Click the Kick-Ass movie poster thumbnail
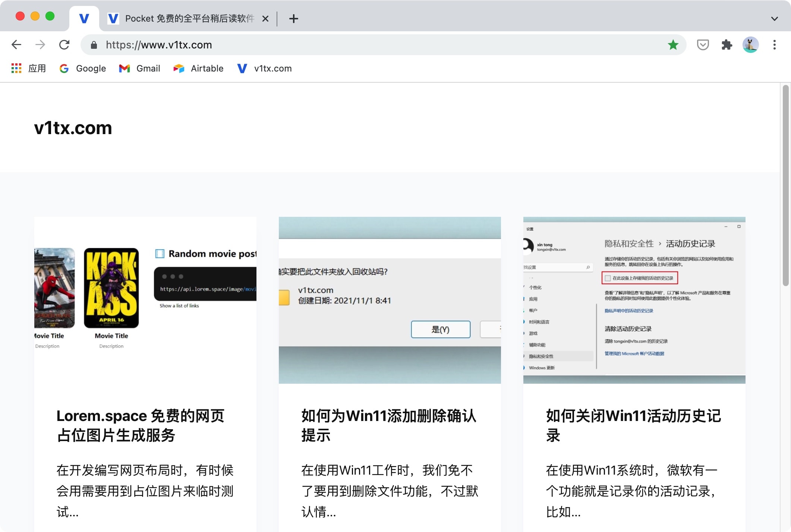This screenshot has width=791, height=532. tap(111, 287)
